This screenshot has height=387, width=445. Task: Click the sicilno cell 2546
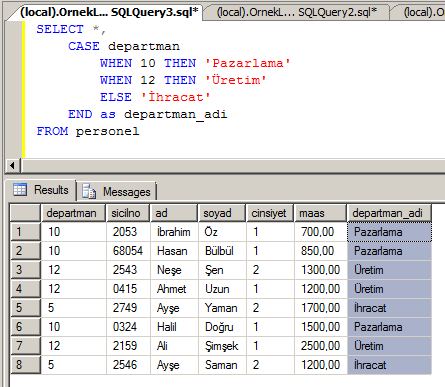[129, 365]
